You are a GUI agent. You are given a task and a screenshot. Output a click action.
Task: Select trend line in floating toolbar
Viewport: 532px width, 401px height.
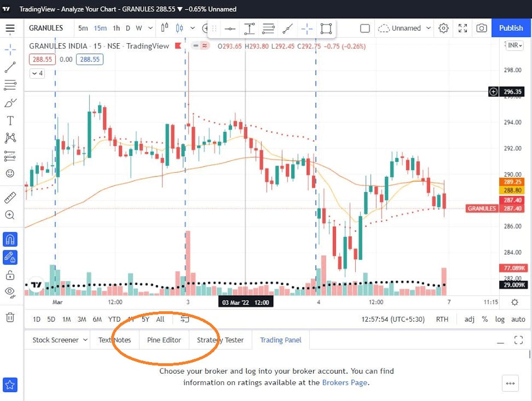pyautogui.click(x=287, y=29)
